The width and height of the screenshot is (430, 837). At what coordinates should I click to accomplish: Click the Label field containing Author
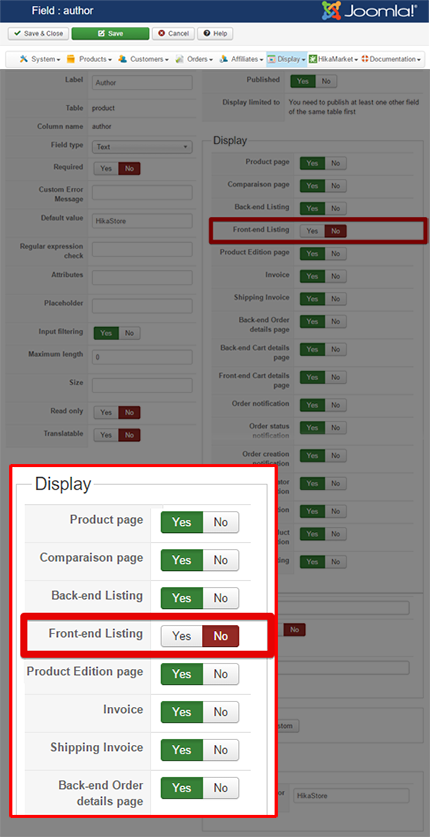coord(142,83)
